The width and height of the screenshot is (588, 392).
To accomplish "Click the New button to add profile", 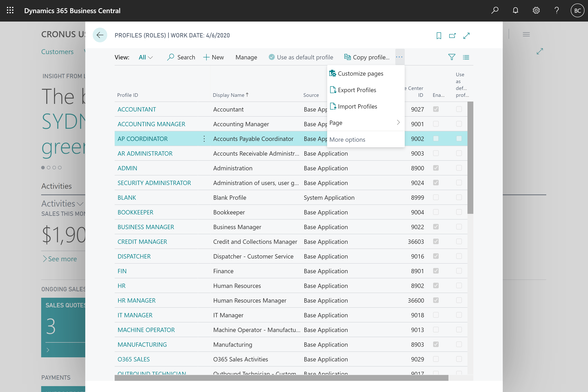I will click(213, 57).
